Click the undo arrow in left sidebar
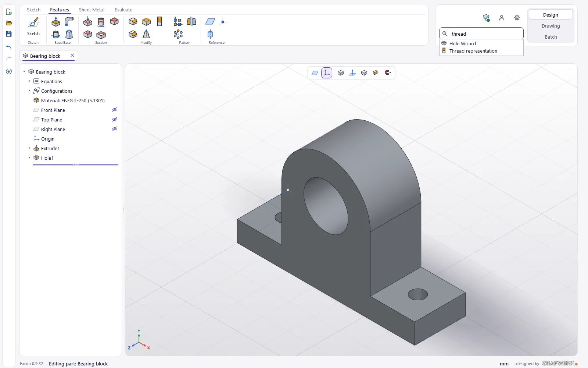The width and height of the screenshot is (588, 368). tap(9, 47)
